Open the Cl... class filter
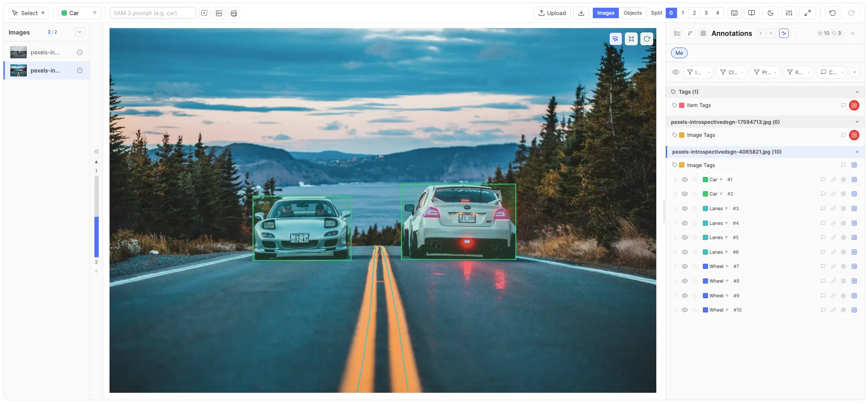Image resolution: width=868 pixels, height=404 pixels. [732, 72]
